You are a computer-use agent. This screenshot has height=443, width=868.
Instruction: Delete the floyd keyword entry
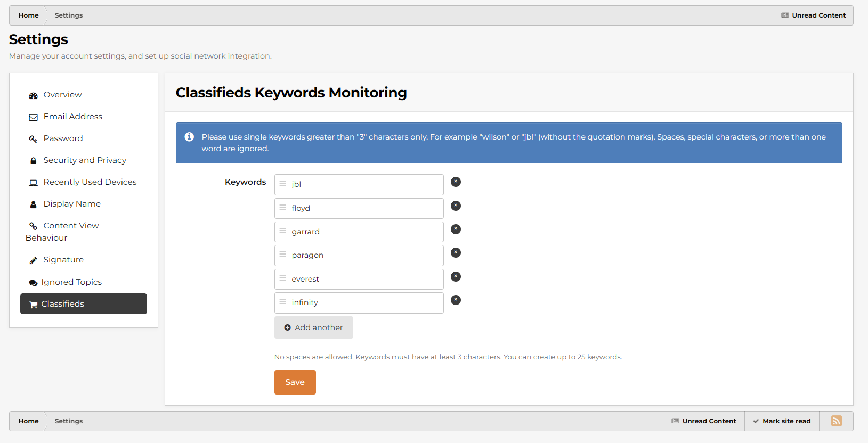point(456,206)
